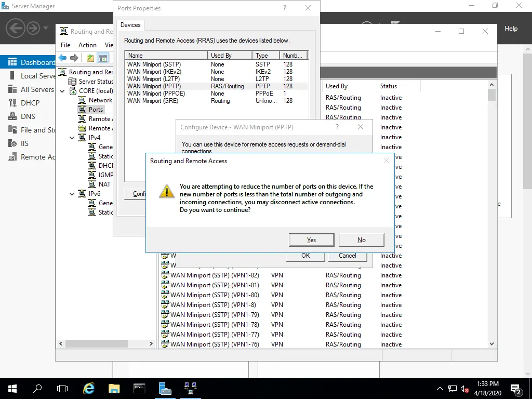Confirm with the Yes button
The height and width of the screenshot is (399, 532).
pyautogui.click(x=311, y=240)
